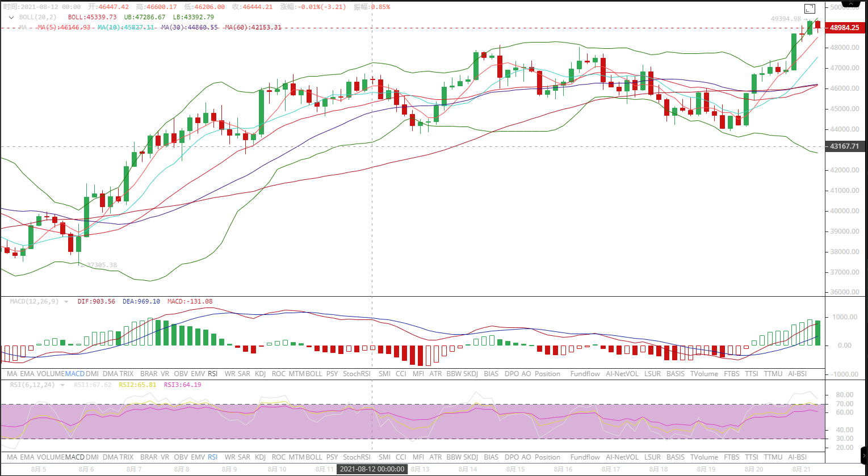868x476 pixels.
Task: Choose TTSI in the bottom indicator row
Action: (x=752, y=457)
